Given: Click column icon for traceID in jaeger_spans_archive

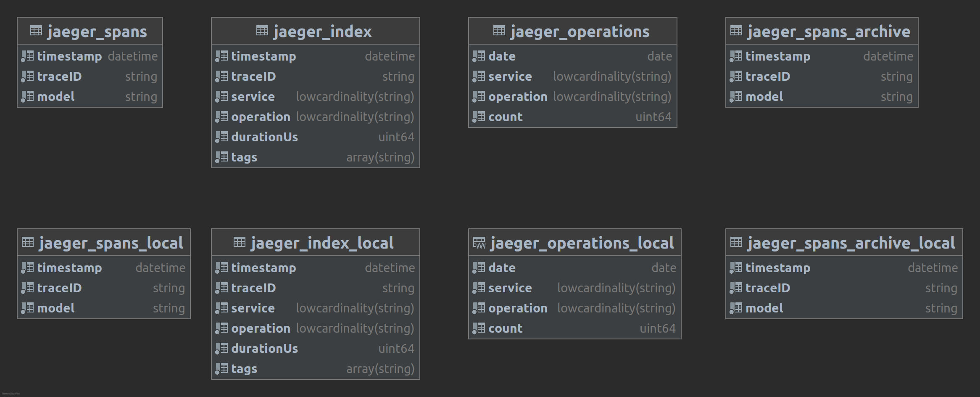Looking at the screenshot, I should 736,76.
